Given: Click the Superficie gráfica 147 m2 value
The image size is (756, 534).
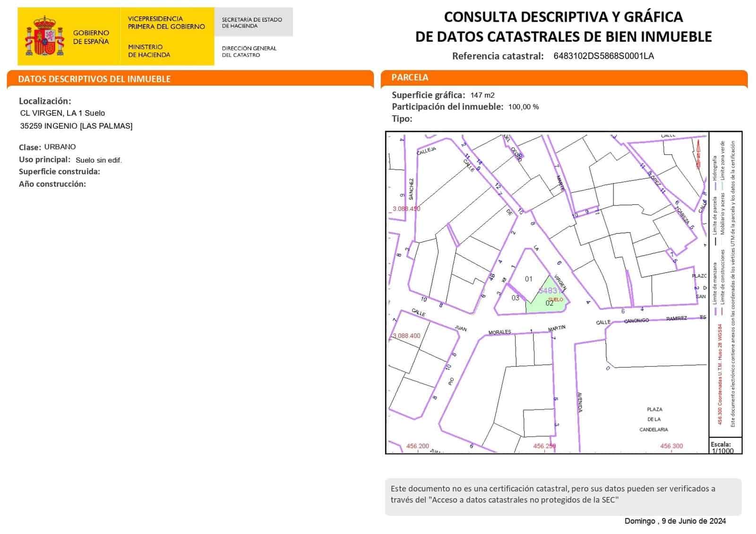Looking at the screenshot, I should click(482, 95).
